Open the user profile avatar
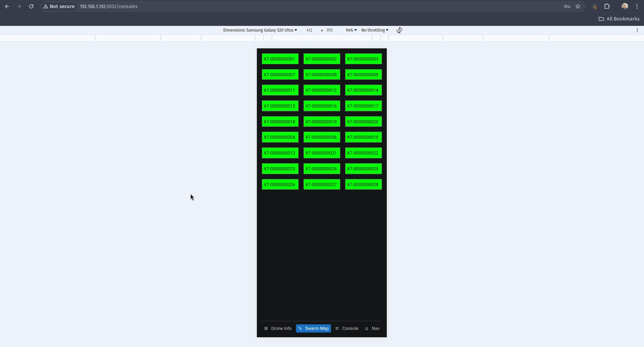This screenshot has height=347, width=644. click(x=625, y=6)
